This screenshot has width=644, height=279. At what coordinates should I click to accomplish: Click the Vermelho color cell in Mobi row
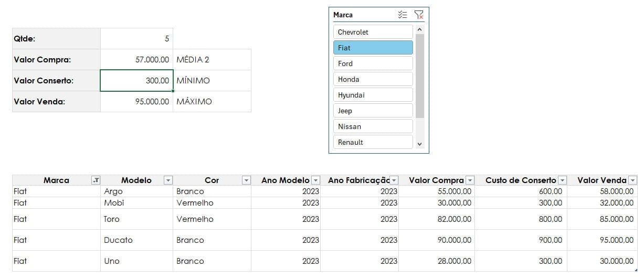click(x=212, y=203)
